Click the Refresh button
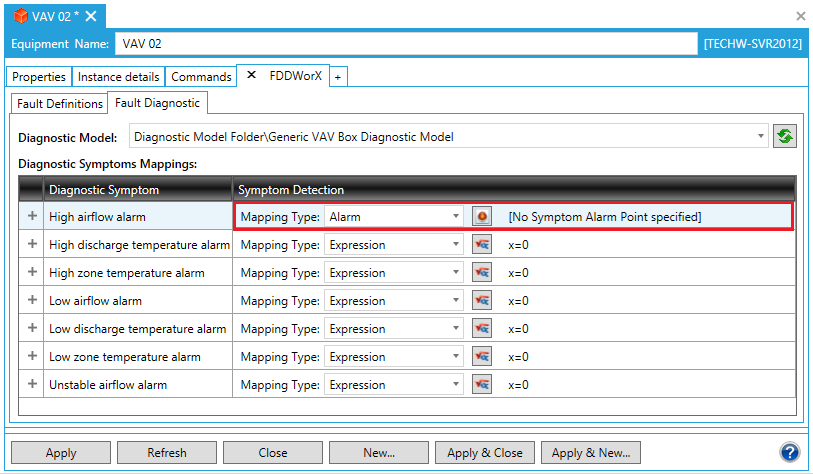Image resolution: width=813 pixels, height=474 pixels. point(167,453)
